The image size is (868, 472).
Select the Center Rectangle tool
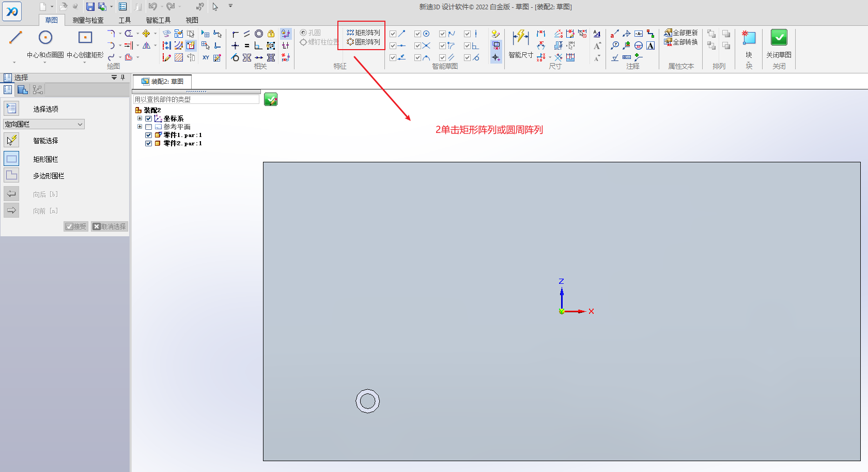point(85,38)
